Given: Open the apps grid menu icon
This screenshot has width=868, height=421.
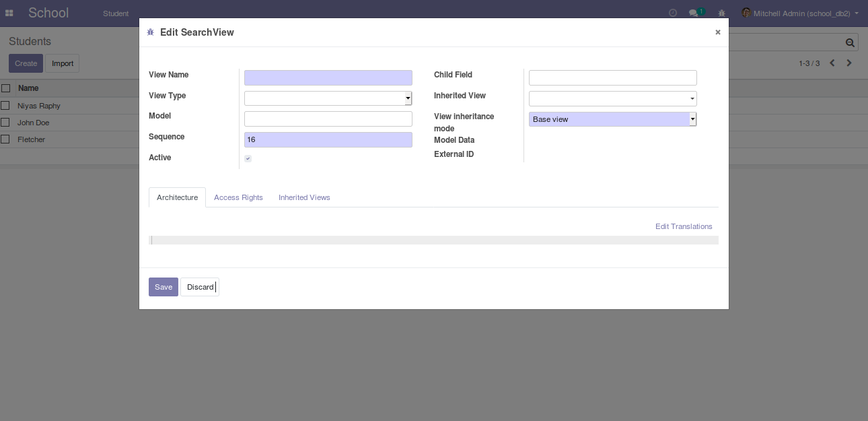Looking at the screenshot, I should (x=9, y=13).
